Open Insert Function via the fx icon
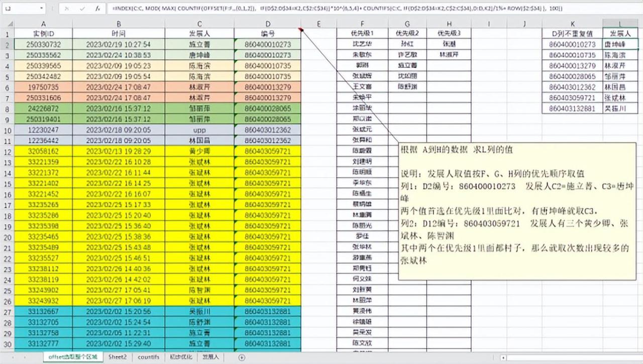The height and width of the screenshot is (364, 643). [98, 9]
